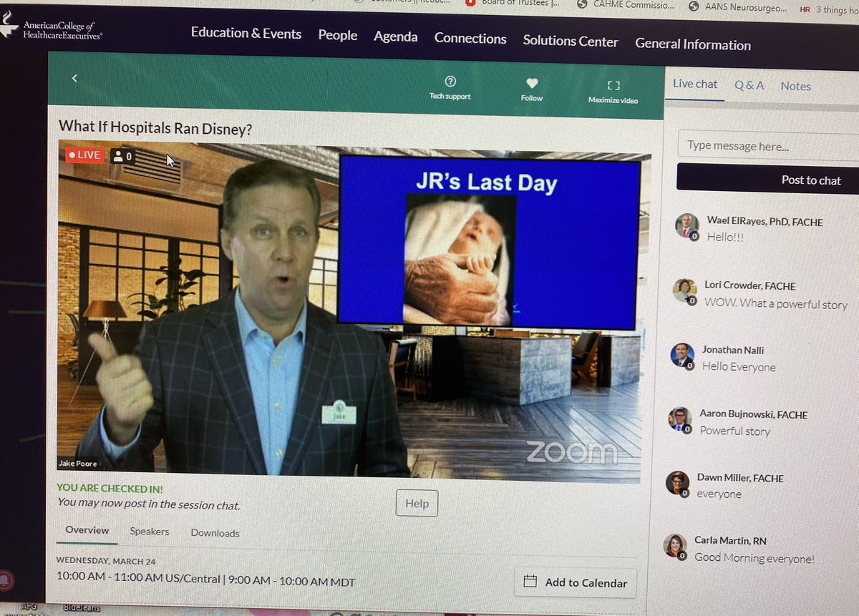The width and height of the screenshot is (859, 616).
Task: Open Tech support help icon
Action: [450, 82]
